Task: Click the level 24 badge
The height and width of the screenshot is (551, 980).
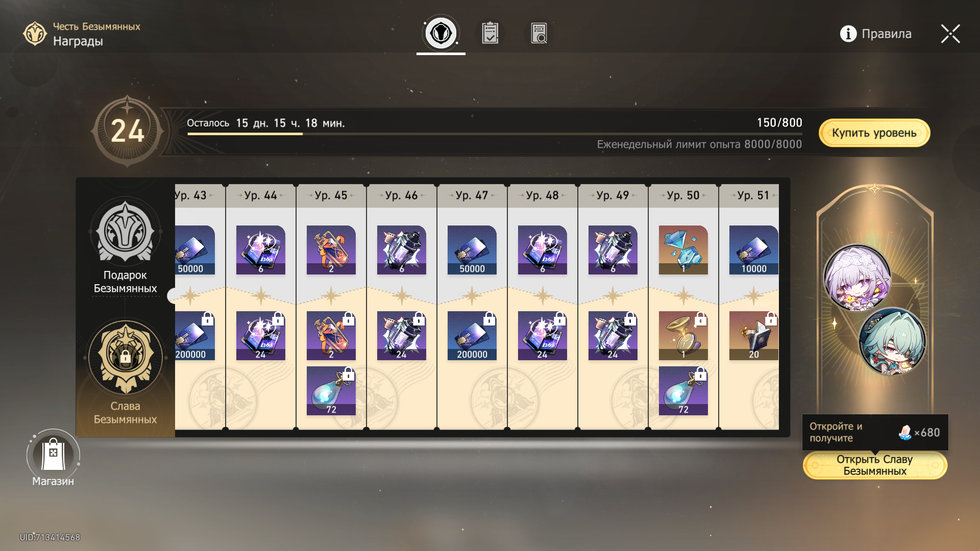Action: coord(127,131)
